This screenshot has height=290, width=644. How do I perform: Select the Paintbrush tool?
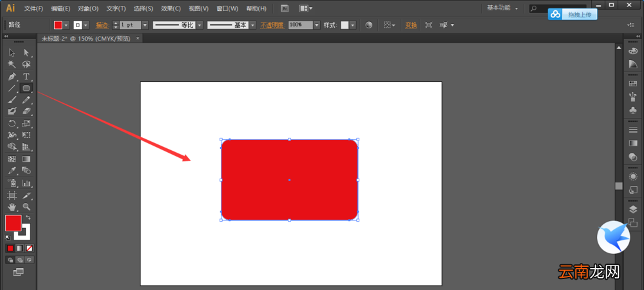coord(12,99)
